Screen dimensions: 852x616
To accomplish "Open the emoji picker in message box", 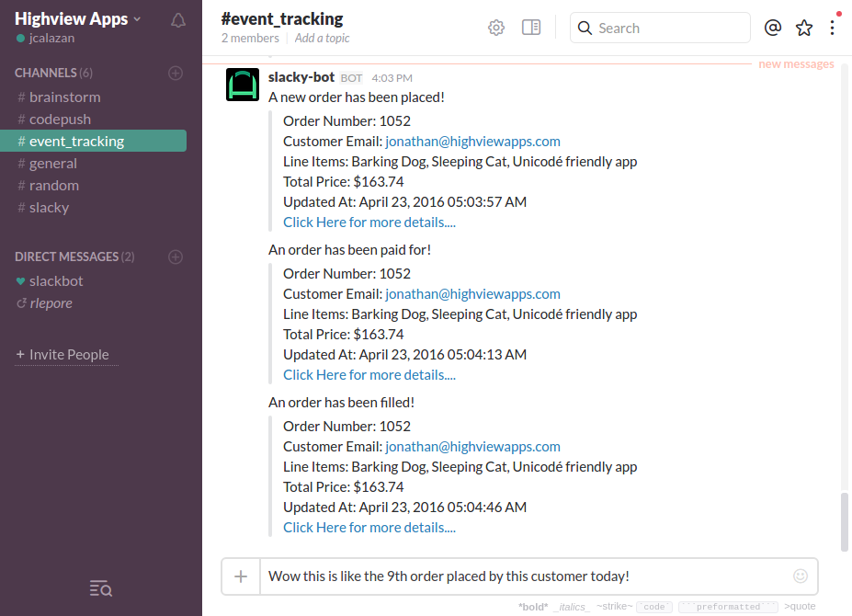I will (x=801, y=576).
